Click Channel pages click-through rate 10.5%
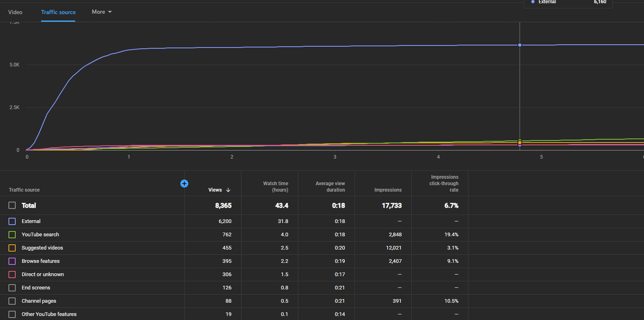 (452, 301)
